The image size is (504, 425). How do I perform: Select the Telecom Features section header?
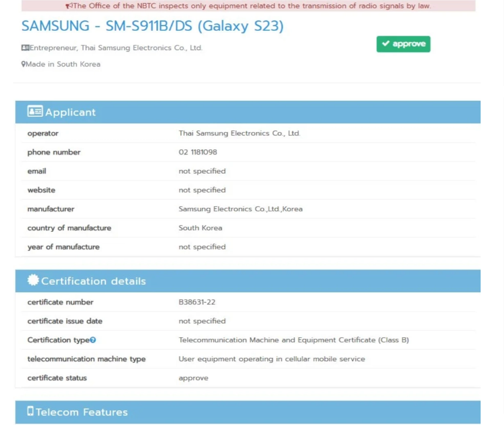coord(248,412)
